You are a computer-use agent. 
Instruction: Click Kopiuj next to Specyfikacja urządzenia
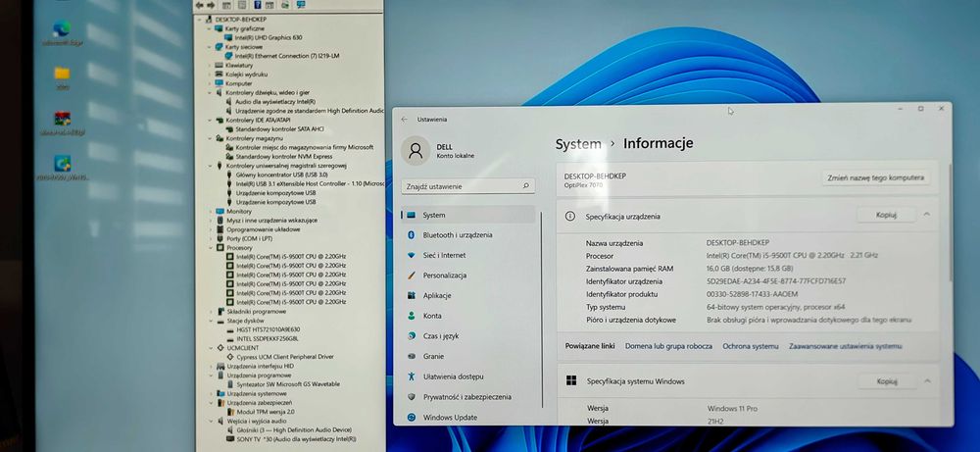886,215
